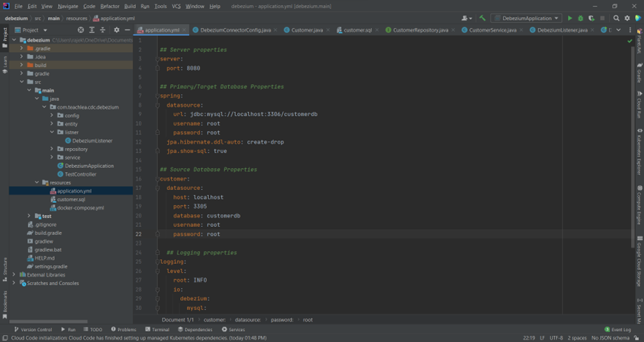This screenshot has height=342, width=644.
Task: Expand the test folder
Action: pyautogui.click(x=29, y=216)
